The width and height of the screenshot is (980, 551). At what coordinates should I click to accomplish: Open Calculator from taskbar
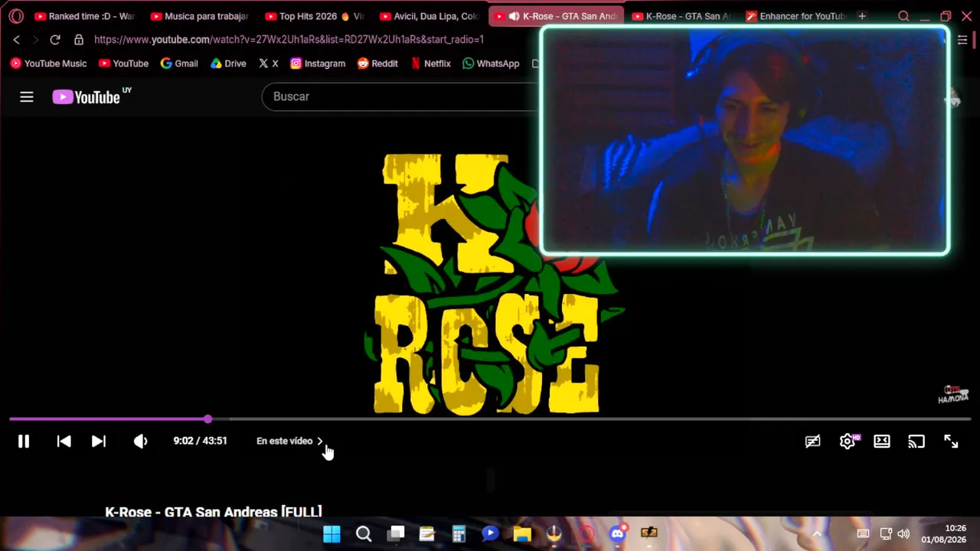pos(459,533)
